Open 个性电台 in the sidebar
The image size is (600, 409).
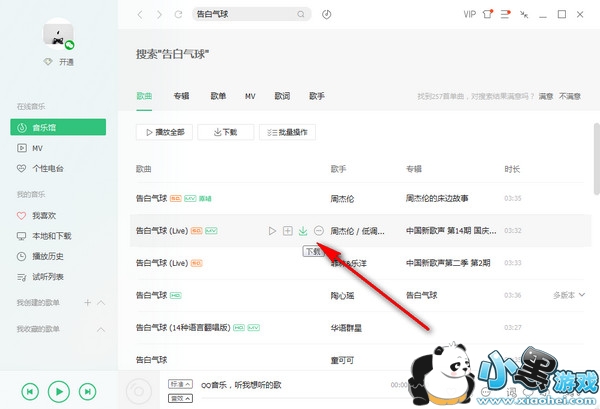pos(40,168)
